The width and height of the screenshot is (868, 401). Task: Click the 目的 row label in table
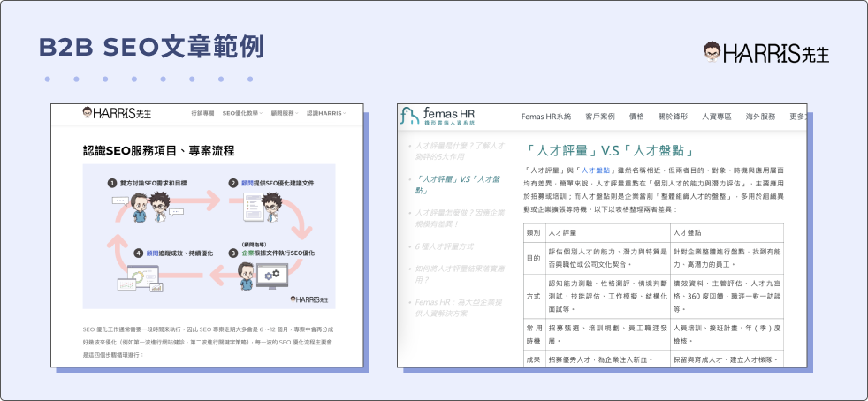click(x=534, y=258)
